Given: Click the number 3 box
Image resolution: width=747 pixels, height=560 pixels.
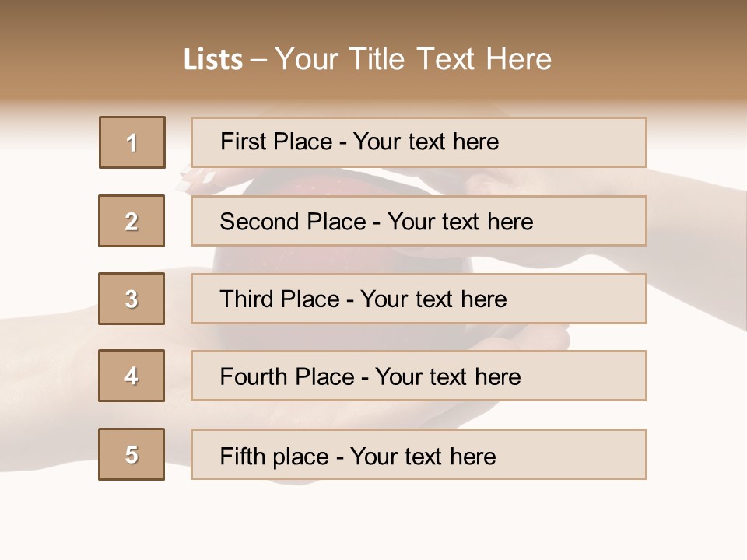Looking at the screenshot, I should tap(132, 299).
